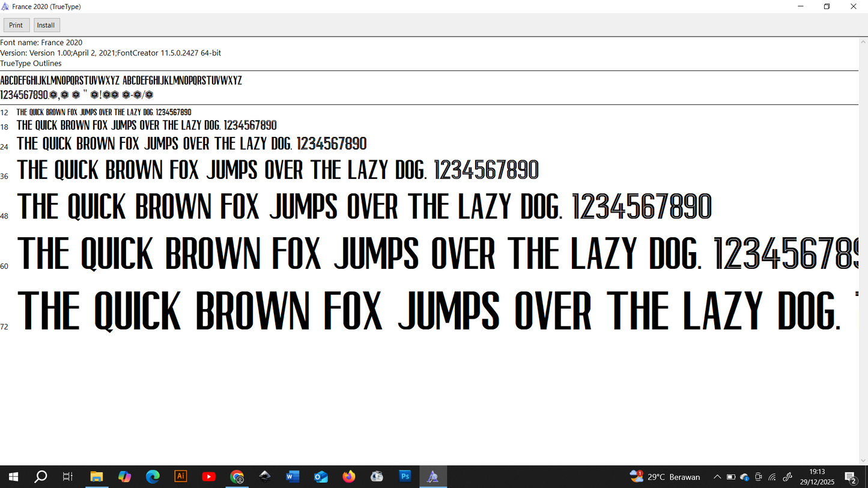Image resolution: width=868 pixels, height=488 pixels.
Task: Click the Meet Now tray icon
Action: tap(759, 477)
